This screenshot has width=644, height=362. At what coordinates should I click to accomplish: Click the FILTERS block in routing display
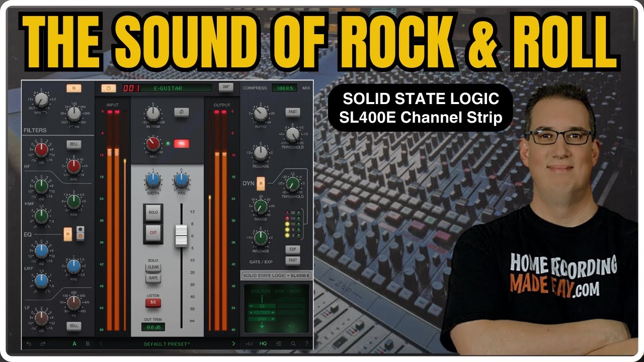(x=261, y=312)
